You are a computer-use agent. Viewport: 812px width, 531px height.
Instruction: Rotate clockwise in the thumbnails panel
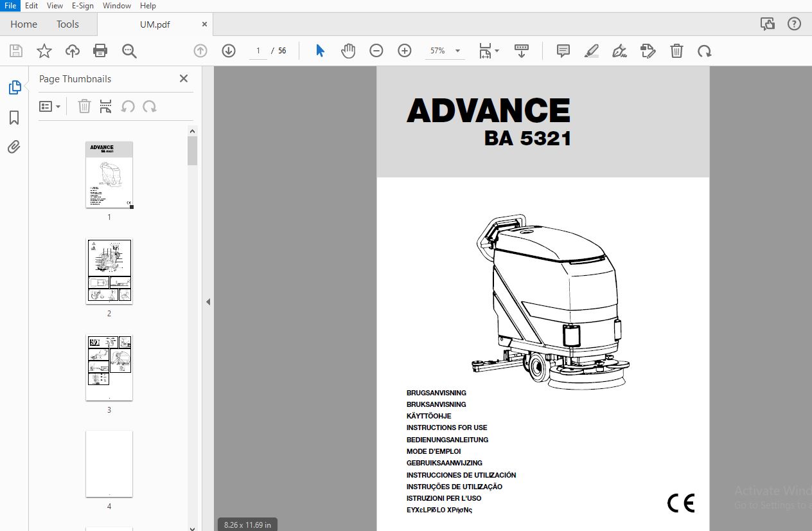click(150, 106)
